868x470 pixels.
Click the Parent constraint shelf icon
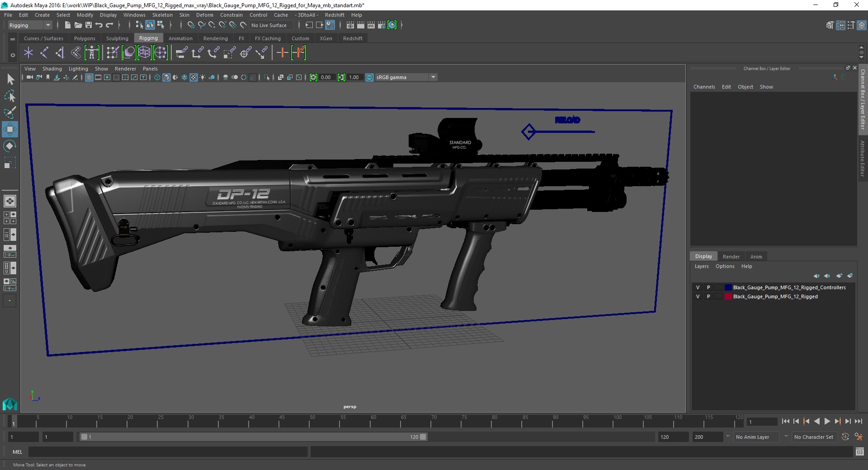[182, 53]
